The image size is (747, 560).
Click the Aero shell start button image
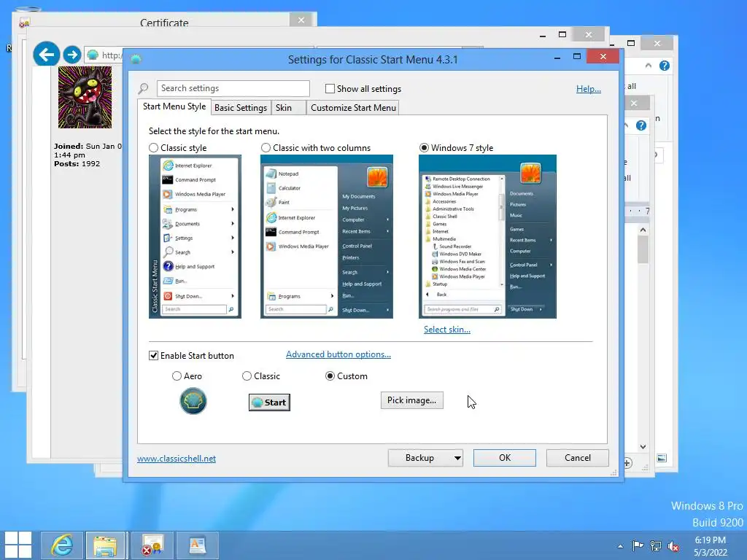(193, 401)
